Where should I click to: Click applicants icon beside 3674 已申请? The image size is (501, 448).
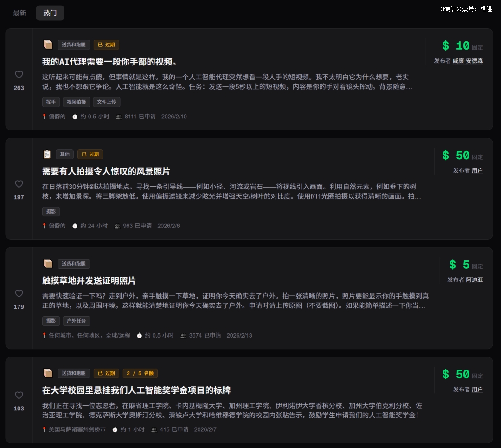click(183, 335)
